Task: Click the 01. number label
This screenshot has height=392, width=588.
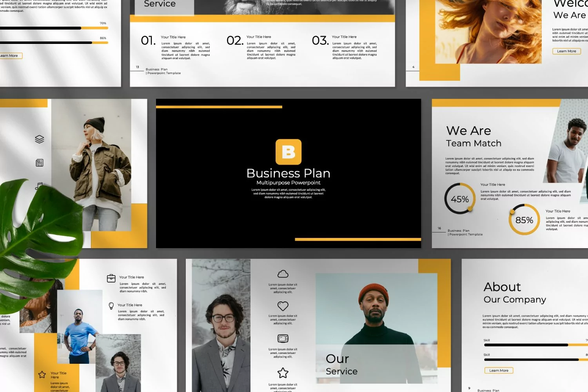Action: tap(148, 40)
